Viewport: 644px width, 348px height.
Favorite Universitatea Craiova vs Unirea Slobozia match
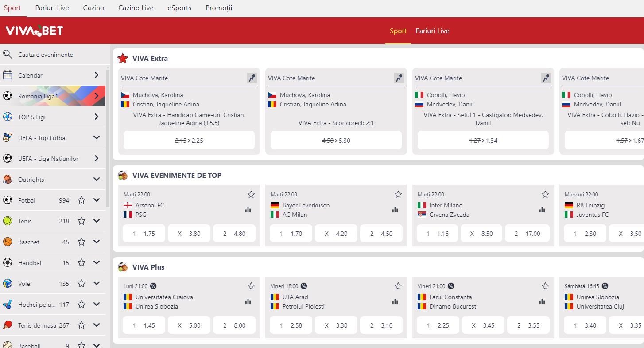pos(251,286)
